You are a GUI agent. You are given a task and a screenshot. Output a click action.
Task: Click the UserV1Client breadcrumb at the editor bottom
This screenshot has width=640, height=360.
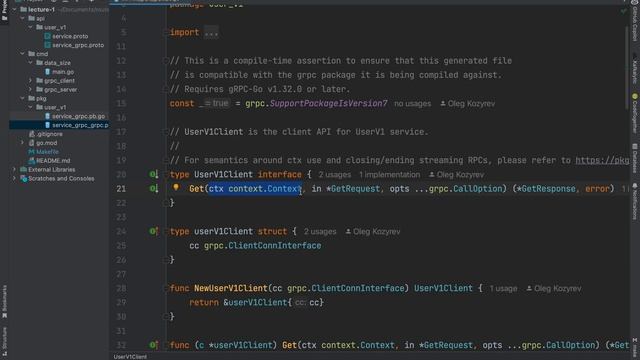coord(130,356)
